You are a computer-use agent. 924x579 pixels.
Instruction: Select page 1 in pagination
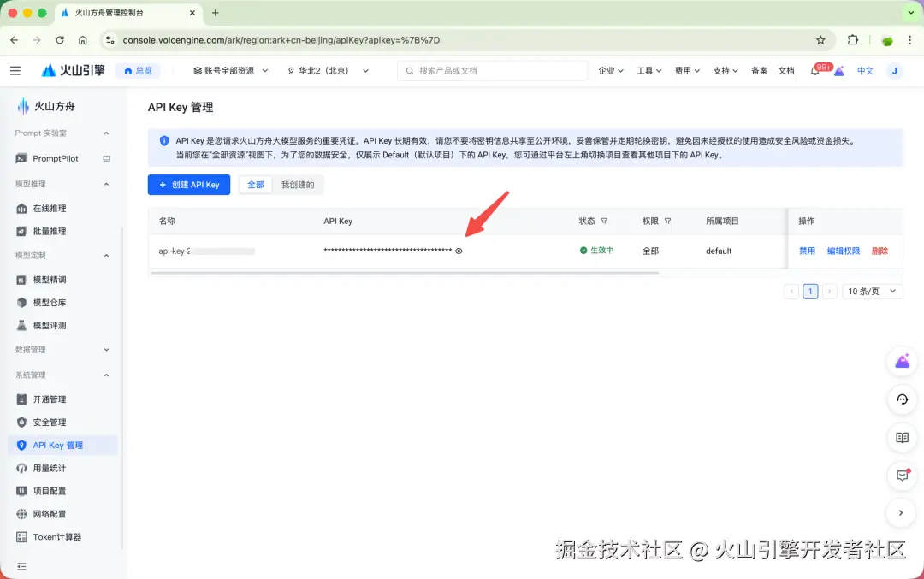810,292
